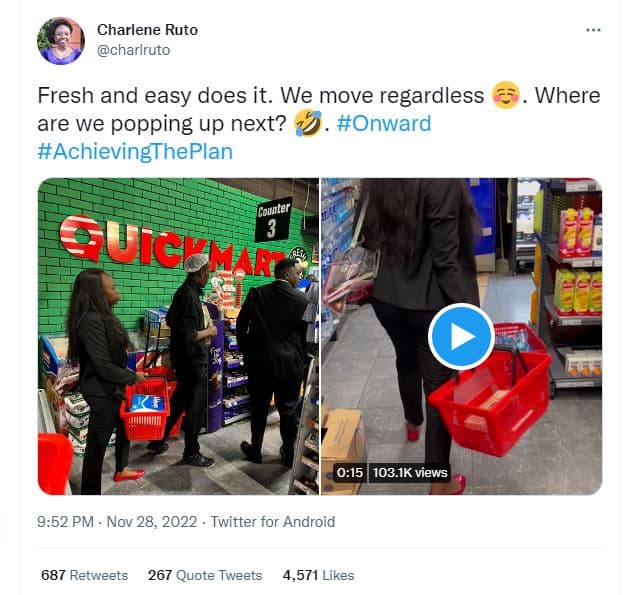The image size is (625, 595).
Task: Click the #Onward hashtag
Action: click(384, 123)
